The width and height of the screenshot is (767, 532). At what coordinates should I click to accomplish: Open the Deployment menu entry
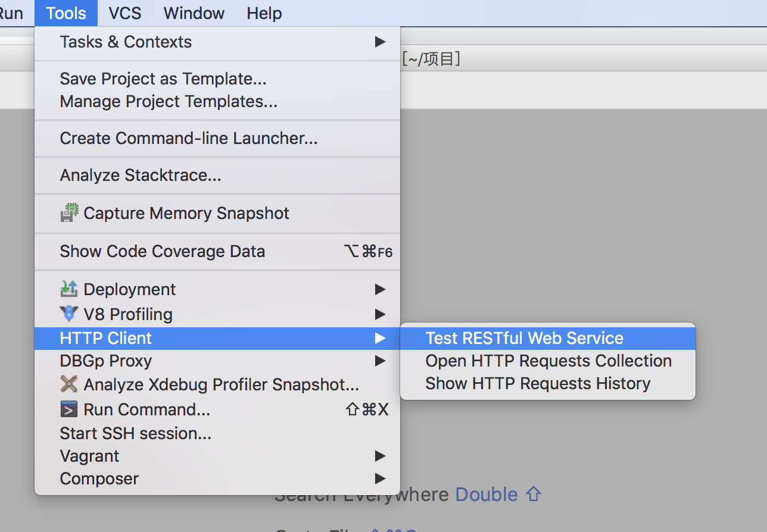click(217, 289)
